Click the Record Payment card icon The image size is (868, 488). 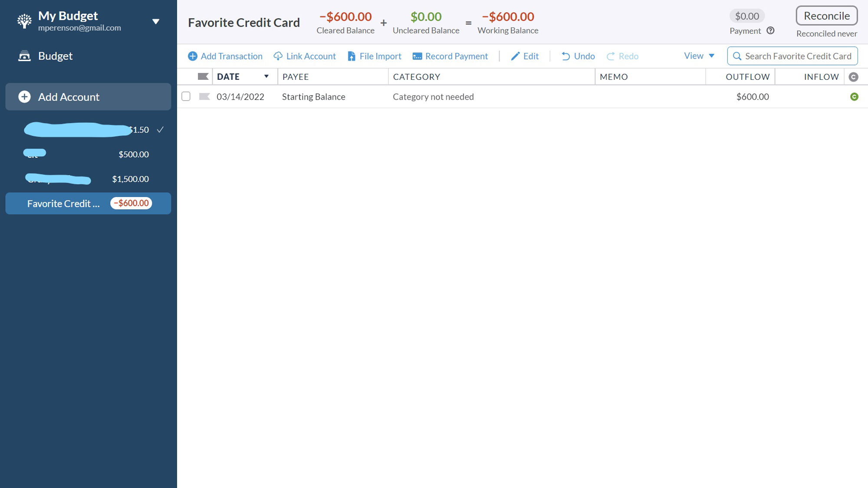(x=417, y=56)
